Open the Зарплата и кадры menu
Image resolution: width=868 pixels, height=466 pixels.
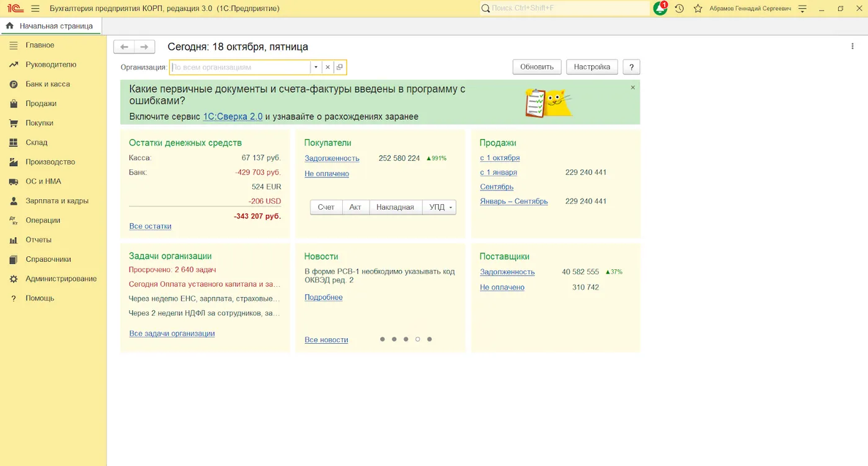pyautogui.click(x=57, y=200)
